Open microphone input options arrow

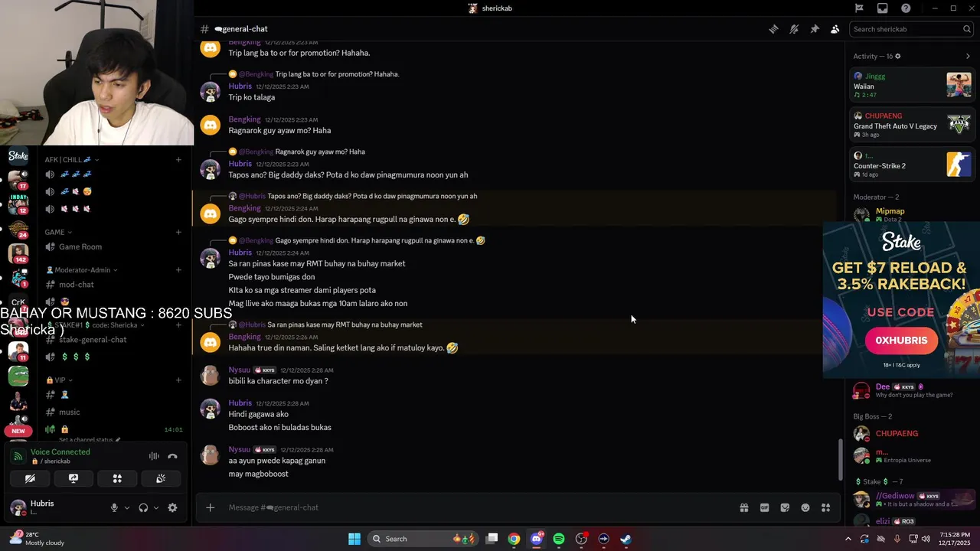(127, 507)
